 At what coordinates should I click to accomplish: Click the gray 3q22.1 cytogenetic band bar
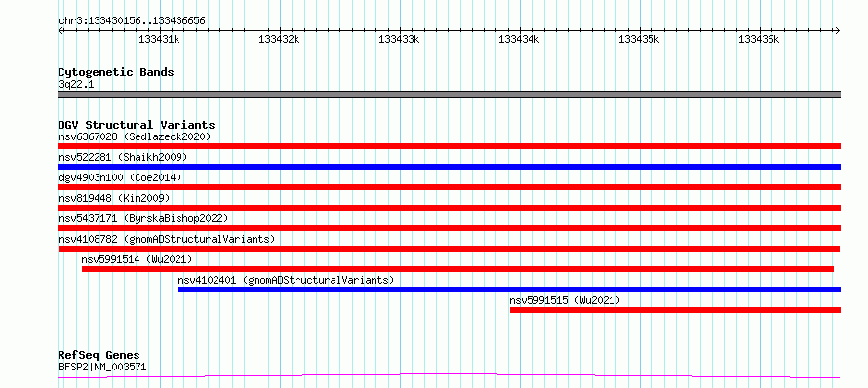click(x=449, y=95)
